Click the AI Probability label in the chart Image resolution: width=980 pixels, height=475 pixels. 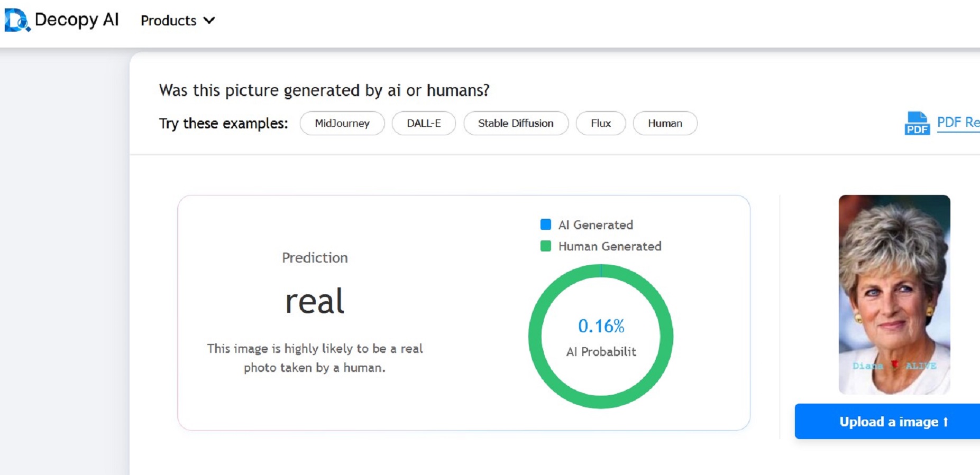(601, 352)
